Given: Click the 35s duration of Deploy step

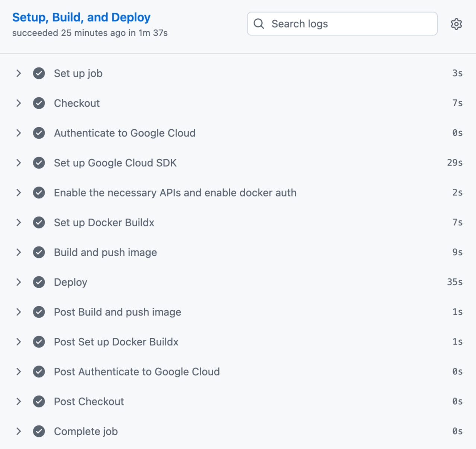Looking at the screenshot, I should (x=455, y=282).
